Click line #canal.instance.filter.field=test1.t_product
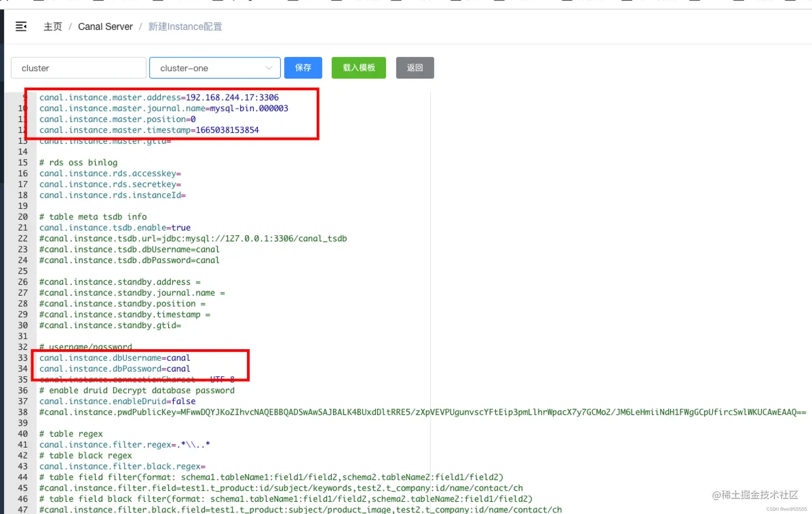This screenshot has height=514, width=812. pos(281,488)
